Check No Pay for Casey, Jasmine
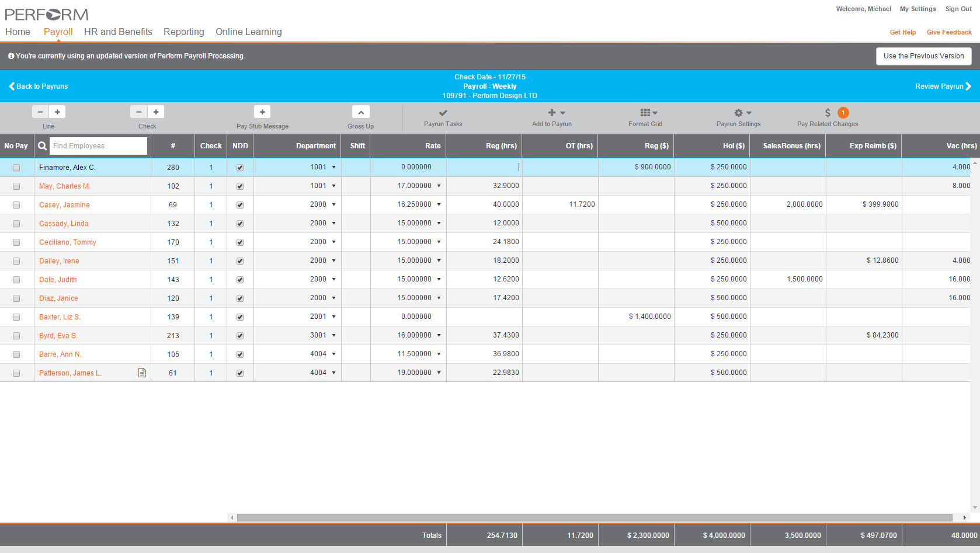Screen dimensions: 980x553 click(16, 205)
